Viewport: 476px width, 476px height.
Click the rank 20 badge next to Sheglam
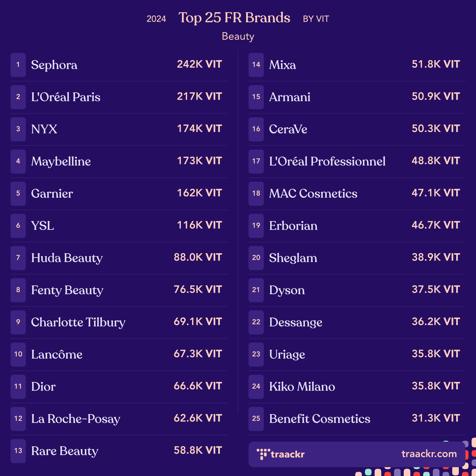pyautogui.click(x=256, y=258)
